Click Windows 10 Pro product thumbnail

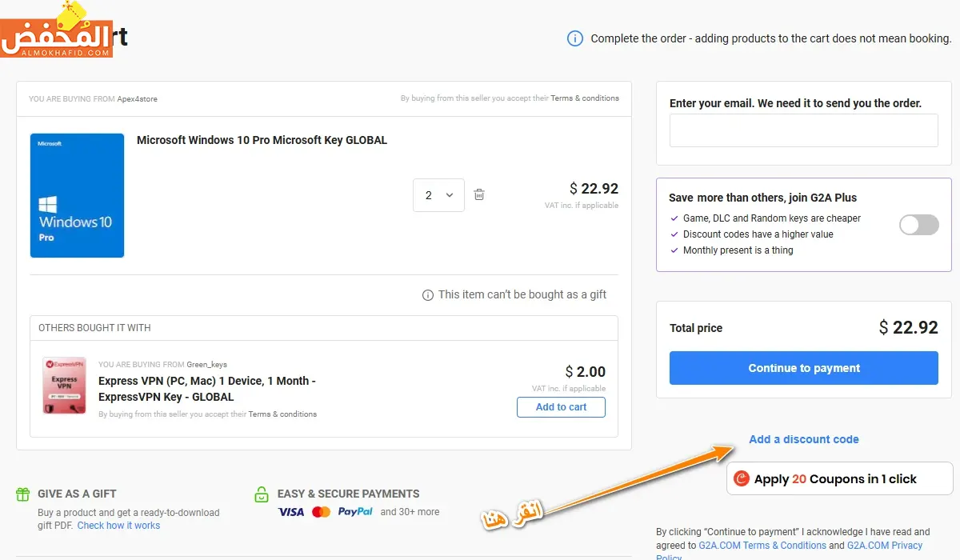point(77,195)
